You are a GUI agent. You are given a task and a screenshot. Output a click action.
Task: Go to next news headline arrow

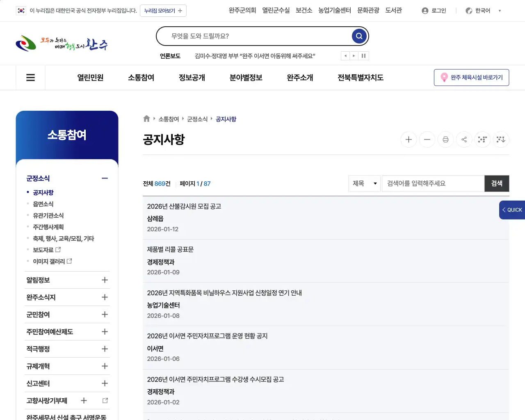[x=354, y=55]
